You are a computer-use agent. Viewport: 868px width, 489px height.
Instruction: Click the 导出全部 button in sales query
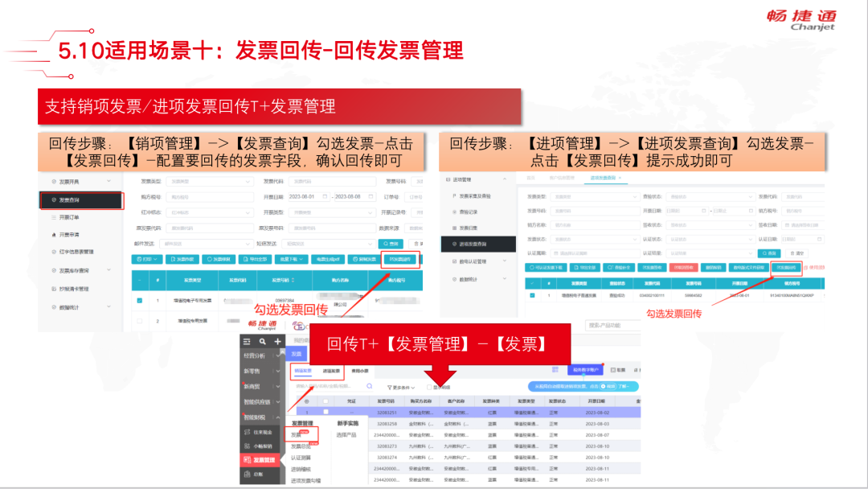[256, 259]
